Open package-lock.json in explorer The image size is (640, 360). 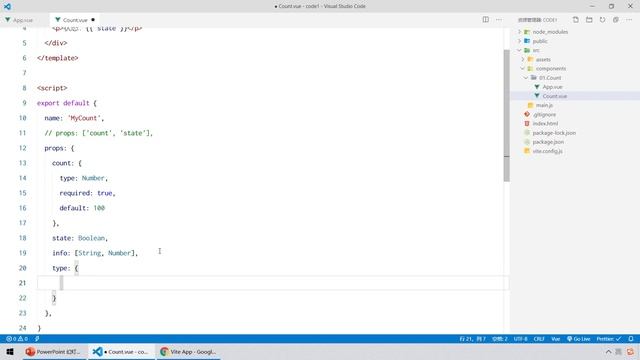[554, 133]
